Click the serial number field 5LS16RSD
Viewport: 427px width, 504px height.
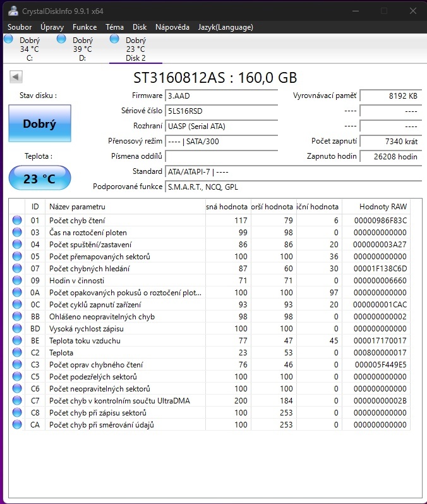(221, 111)
